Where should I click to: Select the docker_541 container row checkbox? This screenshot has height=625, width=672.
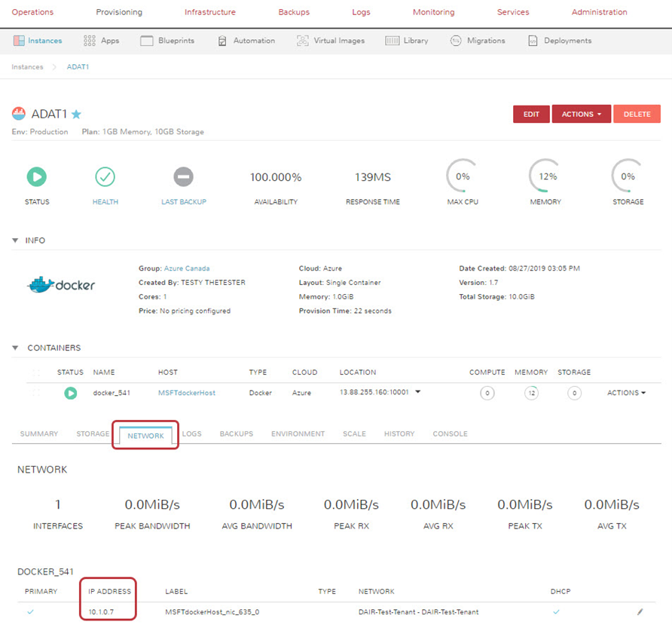click(35, 393)
